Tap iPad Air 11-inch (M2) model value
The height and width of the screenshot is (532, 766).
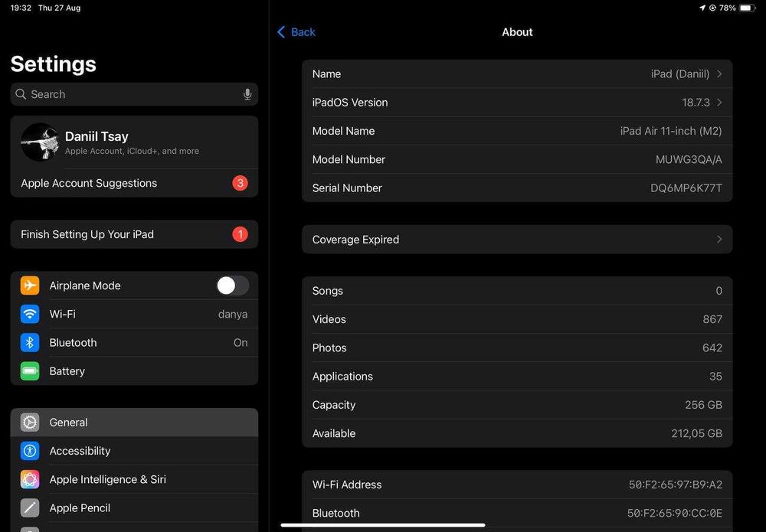pos(671,131)
